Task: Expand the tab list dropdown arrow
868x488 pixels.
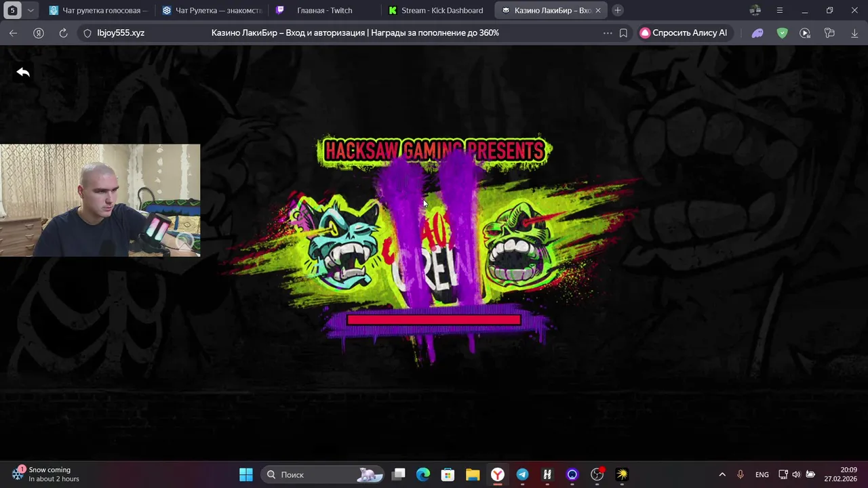Action: pos(30,10)
